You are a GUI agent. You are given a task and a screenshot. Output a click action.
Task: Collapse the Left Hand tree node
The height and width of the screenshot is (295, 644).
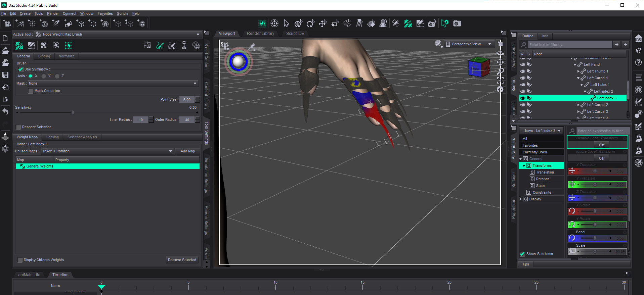tap(575, 65)
